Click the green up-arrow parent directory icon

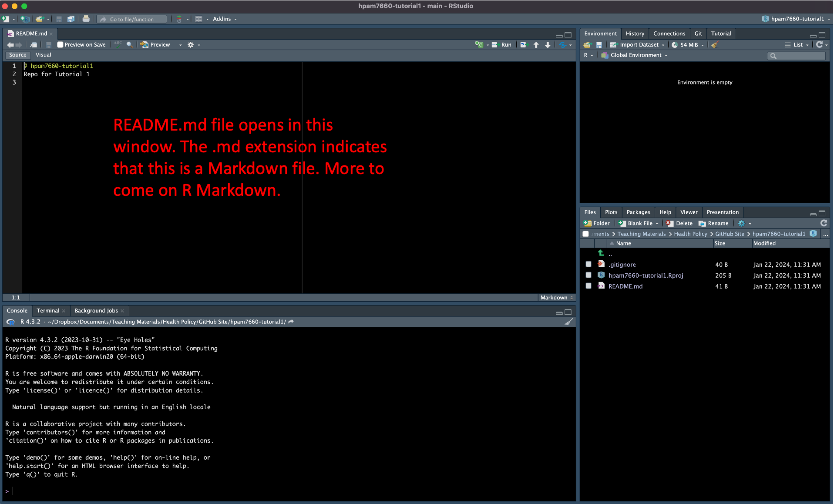coord(601,253)
